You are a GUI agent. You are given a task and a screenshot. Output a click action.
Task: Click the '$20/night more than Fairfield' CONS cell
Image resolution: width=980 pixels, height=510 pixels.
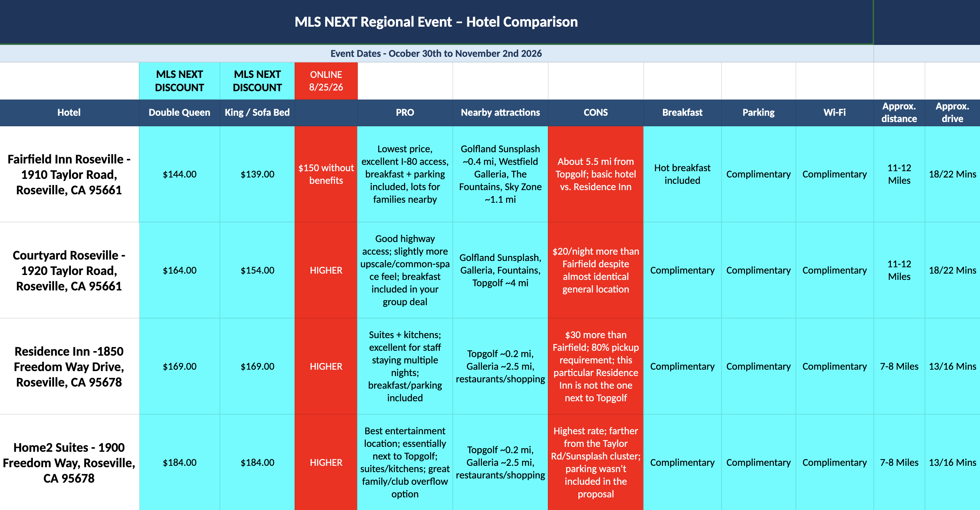click(596, 270)
